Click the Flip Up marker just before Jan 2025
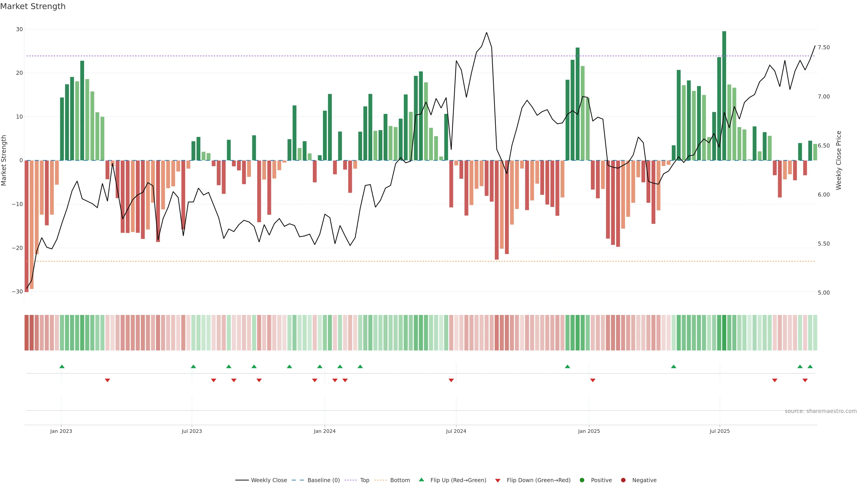The height and width of the screenshot is (488, 868). 567,366
